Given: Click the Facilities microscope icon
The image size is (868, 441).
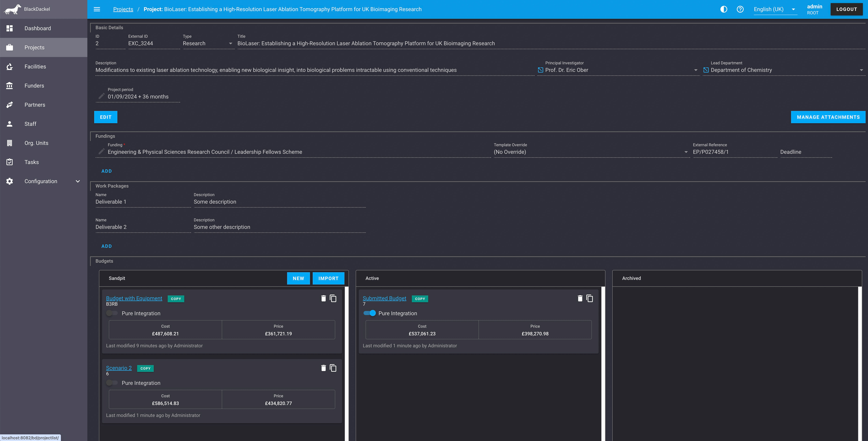Looking at the screenshot, I should coord(9,67).
